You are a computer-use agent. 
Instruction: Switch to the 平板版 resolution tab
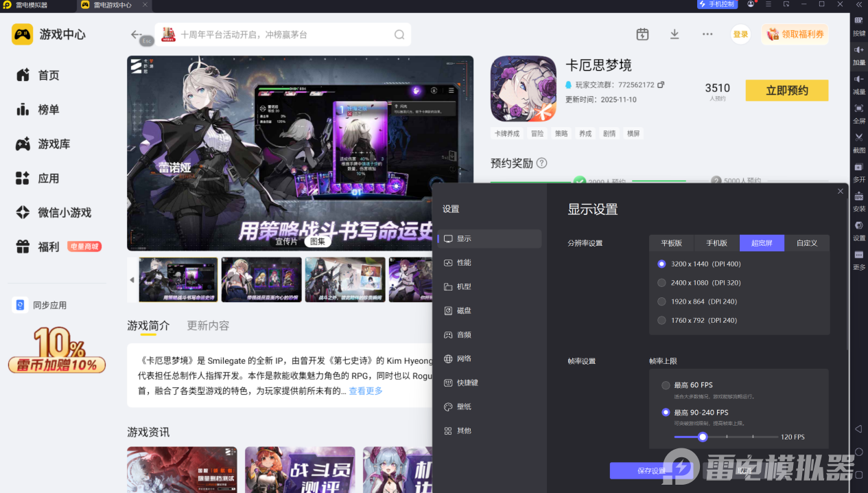672,243
